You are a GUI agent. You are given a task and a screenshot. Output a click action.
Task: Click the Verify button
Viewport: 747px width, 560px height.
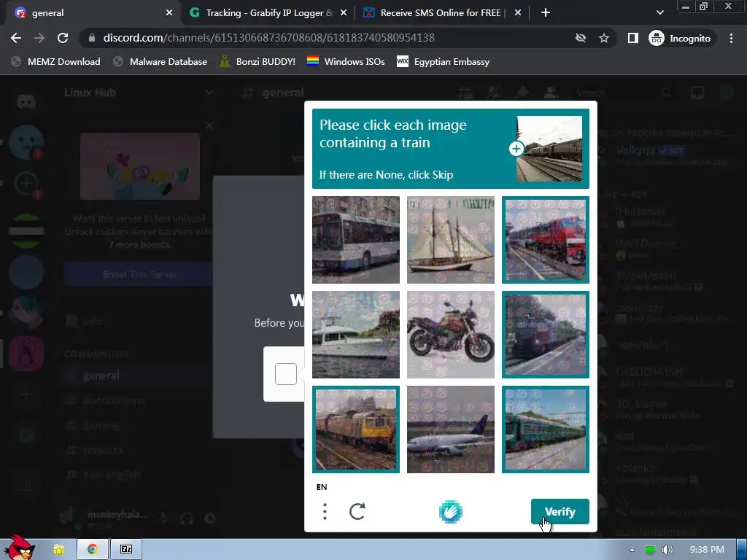coord(560,511)
